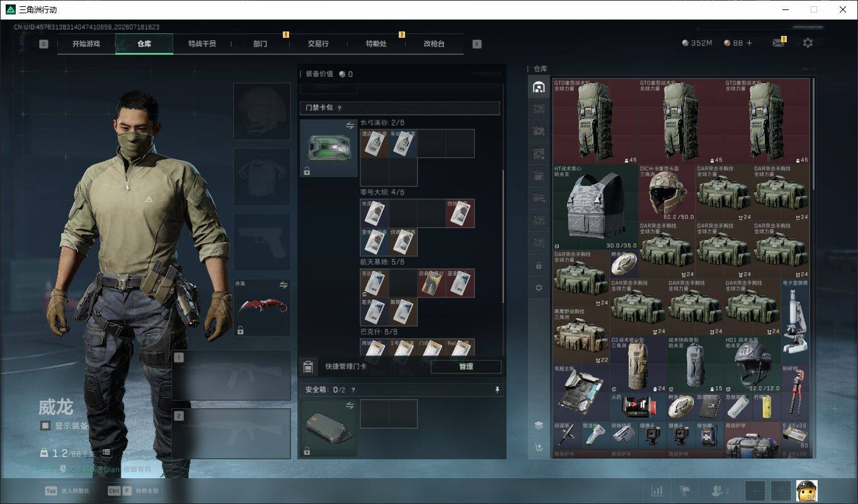
Task: Click the 安全箱 help question mark
Action: tap(353, 390)
